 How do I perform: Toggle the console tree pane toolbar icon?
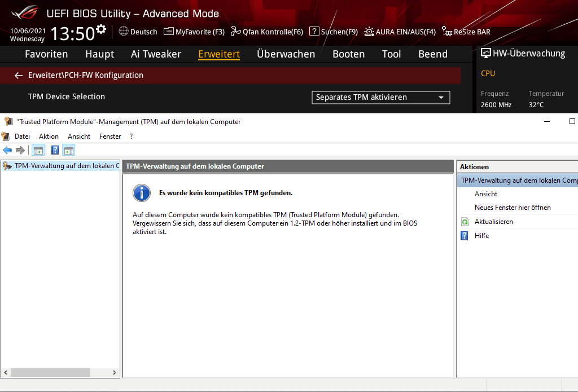pyautogui.click(x=38, y=151)
